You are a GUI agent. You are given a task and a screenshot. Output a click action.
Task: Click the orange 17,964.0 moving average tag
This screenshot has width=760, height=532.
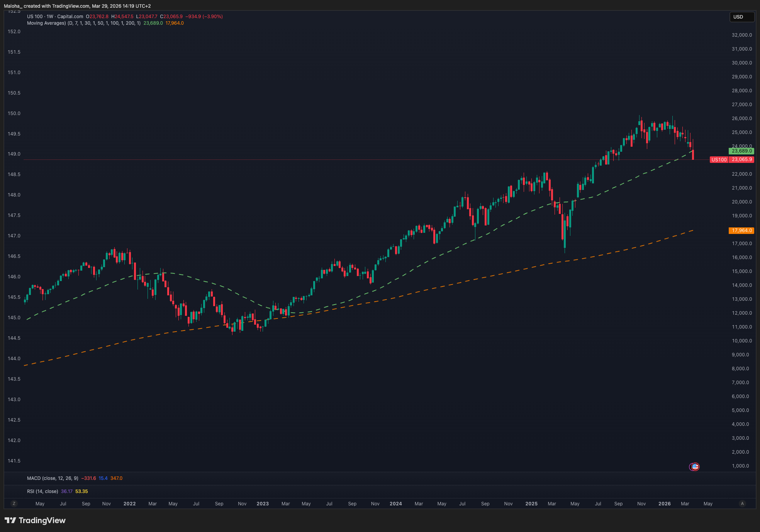(741, 230)
